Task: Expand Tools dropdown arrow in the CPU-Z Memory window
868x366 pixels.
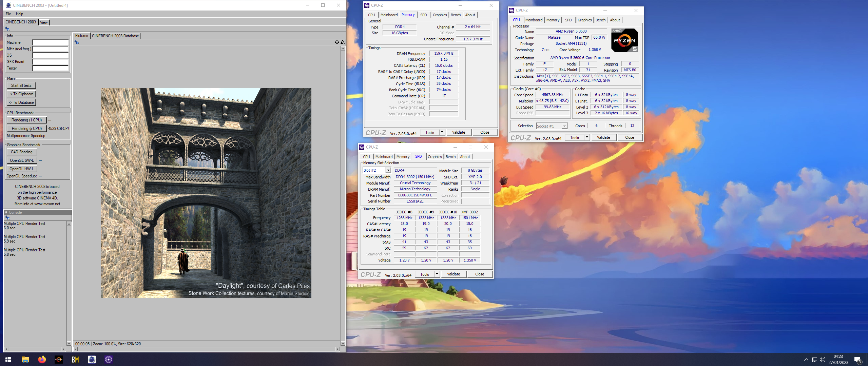Action: click(442, 132)
